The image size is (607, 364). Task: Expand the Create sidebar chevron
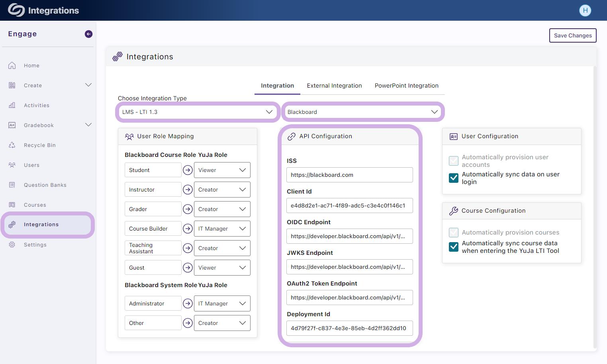tap(88, 85)
